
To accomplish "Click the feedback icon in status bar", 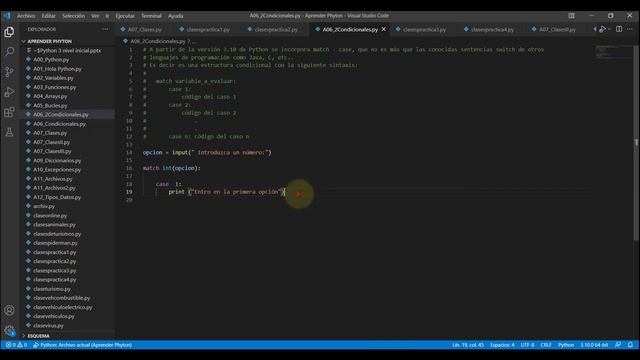I will (x=618, y=345).
